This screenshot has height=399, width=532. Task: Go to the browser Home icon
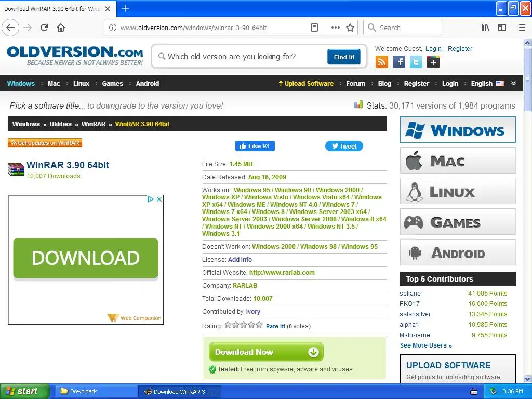pos(61,28)
